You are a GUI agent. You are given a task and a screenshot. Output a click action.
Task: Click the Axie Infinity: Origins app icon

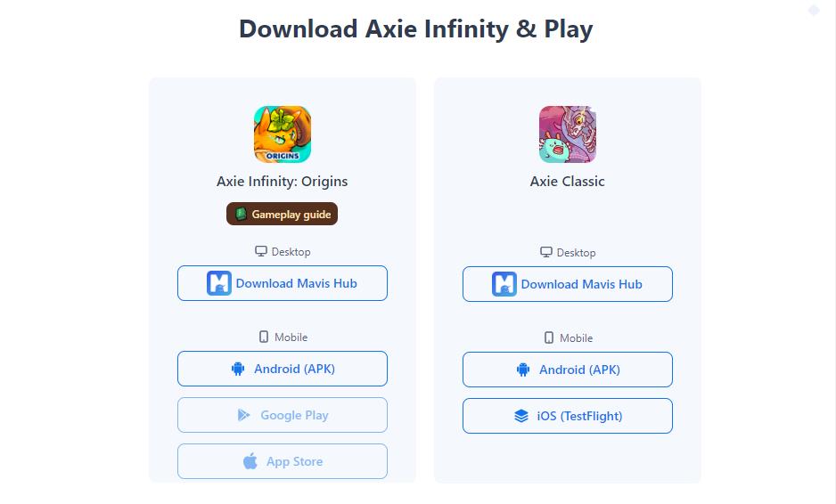coord(282,134)
